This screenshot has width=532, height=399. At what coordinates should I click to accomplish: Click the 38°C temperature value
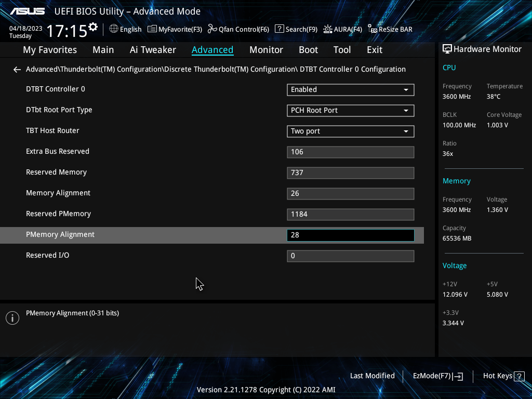pos(494,97)
